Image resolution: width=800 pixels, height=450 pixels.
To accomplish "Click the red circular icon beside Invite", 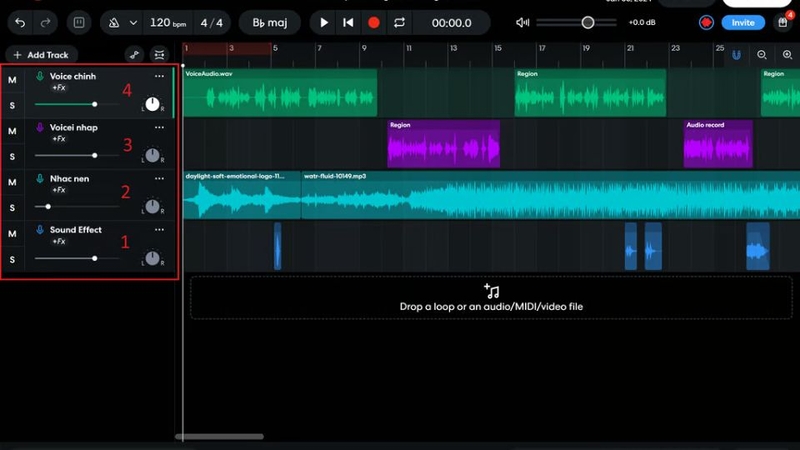I will (706, 22).
